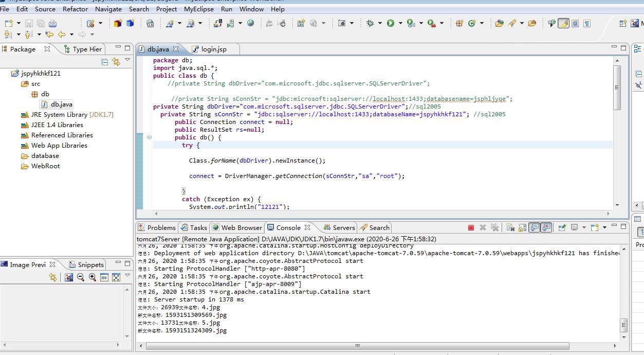Switch to the Problems tab
This screenshot has height=355, width=644.
pos(157,227)
